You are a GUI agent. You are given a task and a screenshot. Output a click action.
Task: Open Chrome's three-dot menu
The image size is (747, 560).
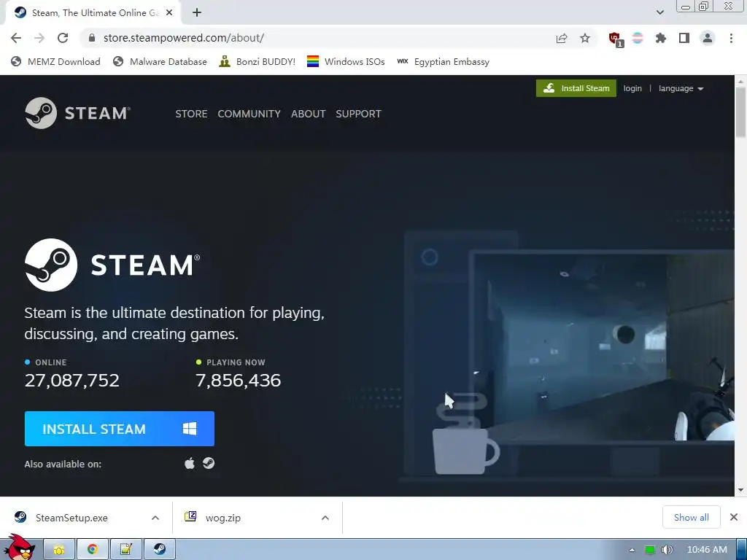(x=731, y=38)
